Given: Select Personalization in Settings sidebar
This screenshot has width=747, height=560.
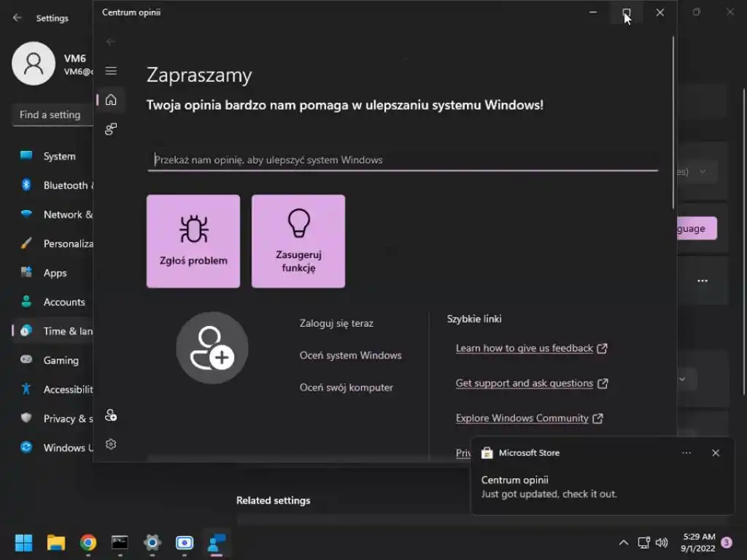Looking at the screenshot, I should click(53, 244).
